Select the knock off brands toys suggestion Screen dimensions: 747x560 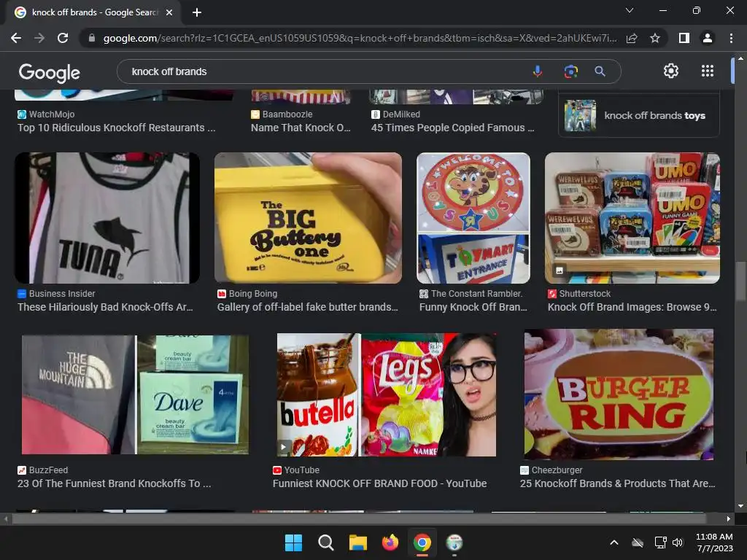(639, 115)
